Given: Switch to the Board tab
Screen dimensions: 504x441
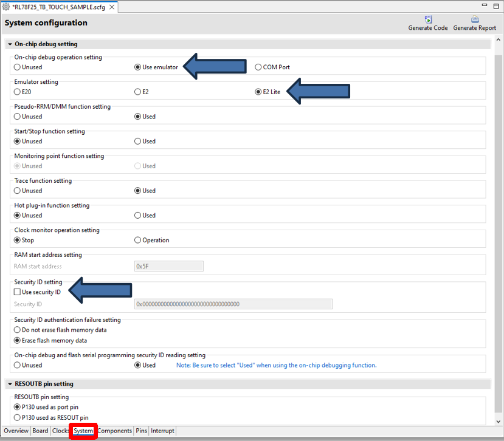Looking at the screenshot, I should click(x=40, y=431).
